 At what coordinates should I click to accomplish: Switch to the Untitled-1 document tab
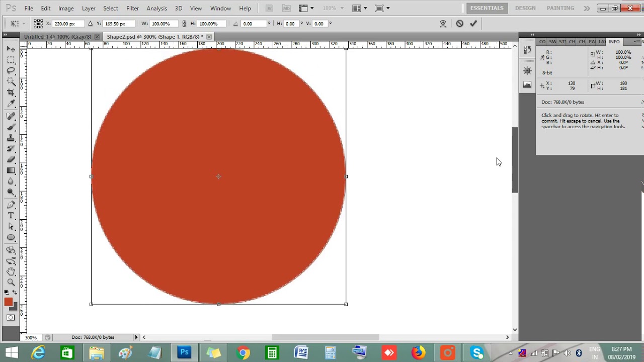[x=58, y=37]
